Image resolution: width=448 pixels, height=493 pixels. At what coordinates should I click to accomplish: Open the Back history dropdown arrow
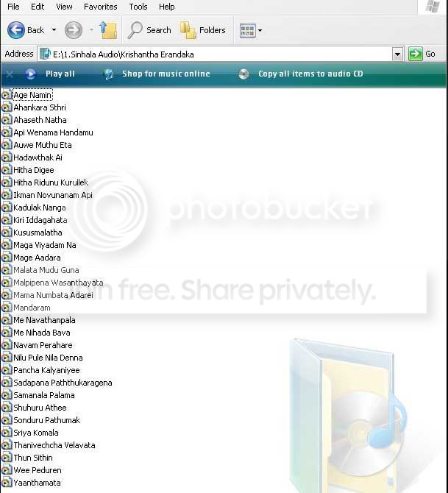[54, 30]
